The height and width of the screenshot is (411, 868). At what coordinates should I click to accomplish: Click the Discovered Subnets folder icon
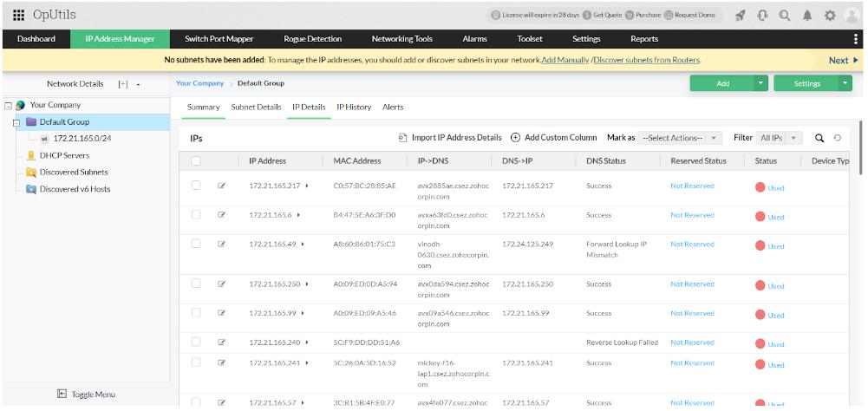tap(31, 173)
